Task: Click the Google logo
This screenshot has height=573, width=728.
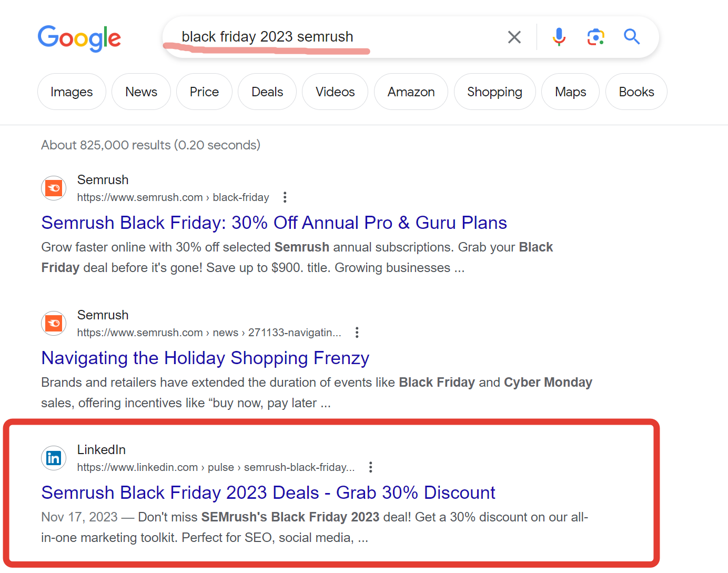Action: (79, 38)
